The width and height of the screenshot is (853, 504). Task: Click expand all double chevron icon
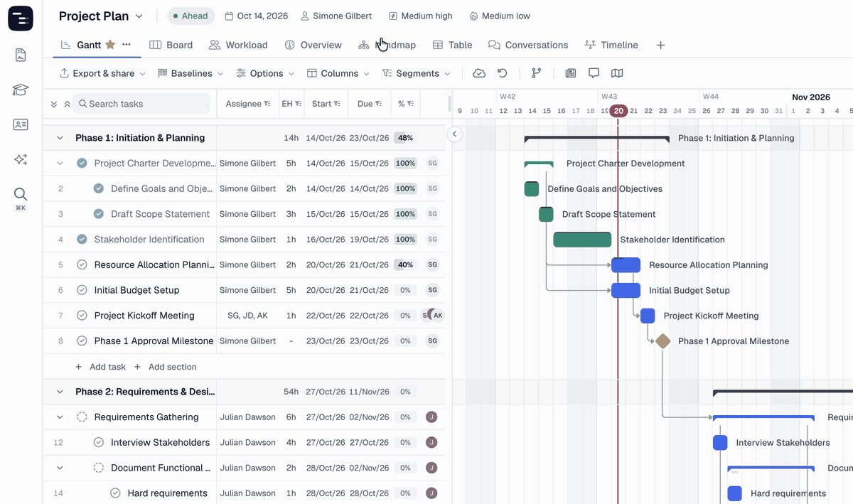pyautogui.click(x=54, y=104)
